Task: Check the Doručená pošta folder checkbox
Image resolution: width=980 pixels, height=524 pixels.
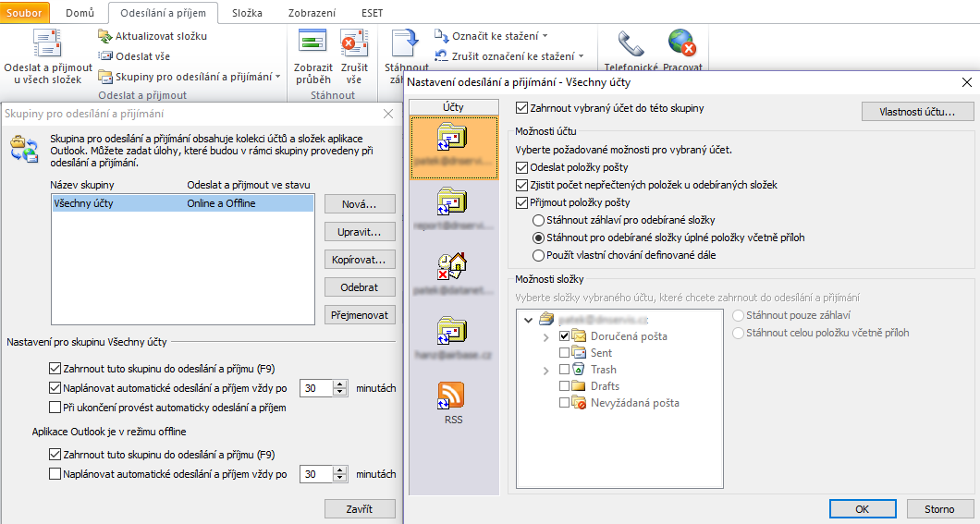Action: coord(564,336)
